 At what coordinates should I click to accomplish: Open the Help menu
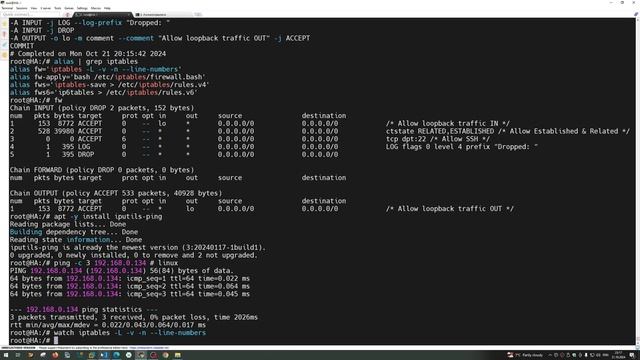tap(107, 8)
